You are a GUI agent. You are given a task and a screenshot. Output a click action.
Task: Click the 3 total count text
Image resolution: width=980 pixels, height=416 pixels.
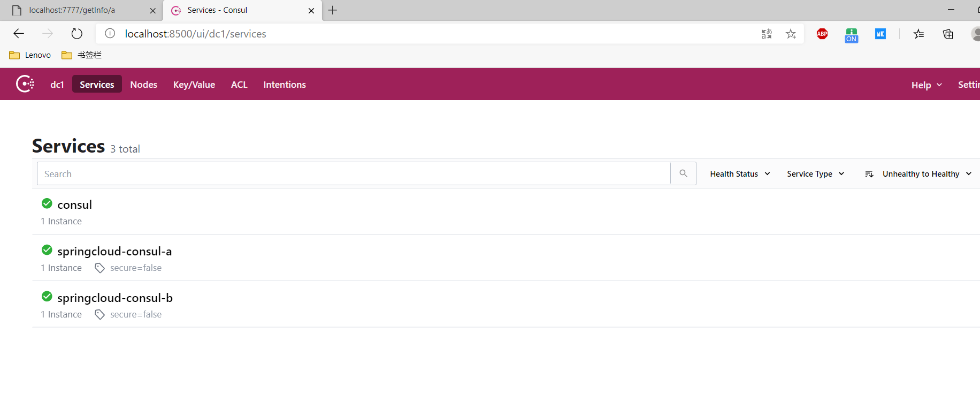pos(125,149)
